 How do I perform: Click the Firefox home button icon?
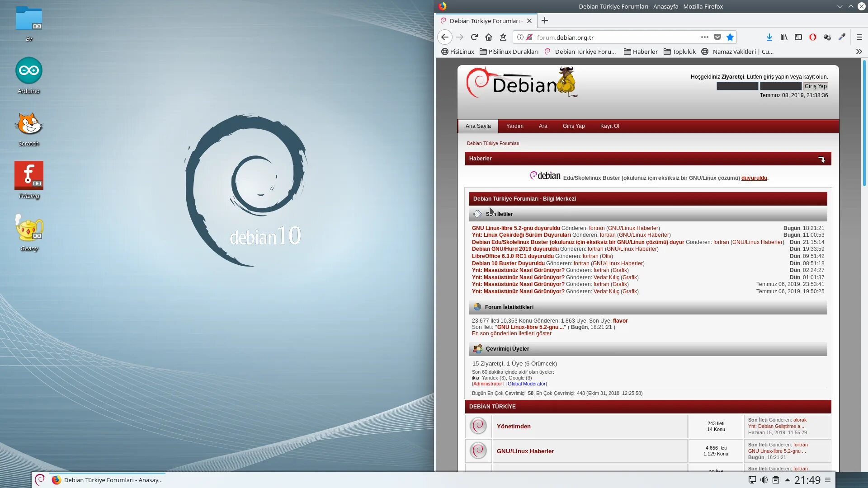coord(489,37)
